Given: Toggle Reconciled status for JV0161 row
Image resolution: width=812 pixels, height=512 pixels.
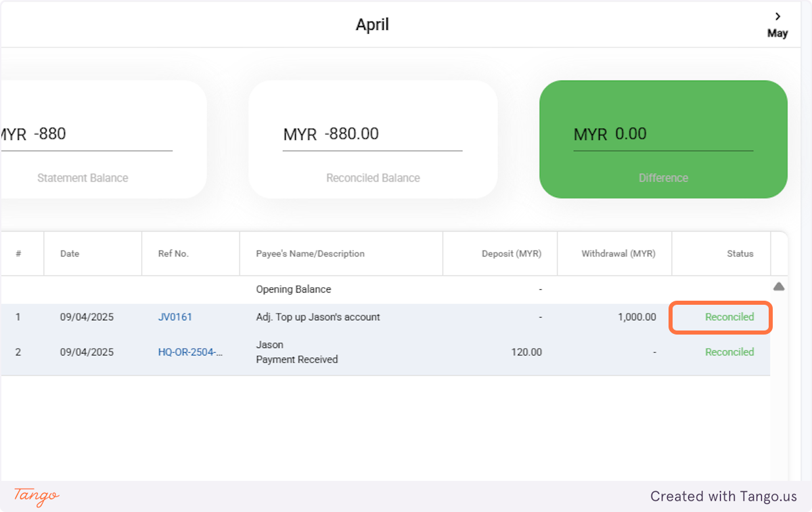Looking at the screenshot, I should pyautogui.click(x=729, y=317).
